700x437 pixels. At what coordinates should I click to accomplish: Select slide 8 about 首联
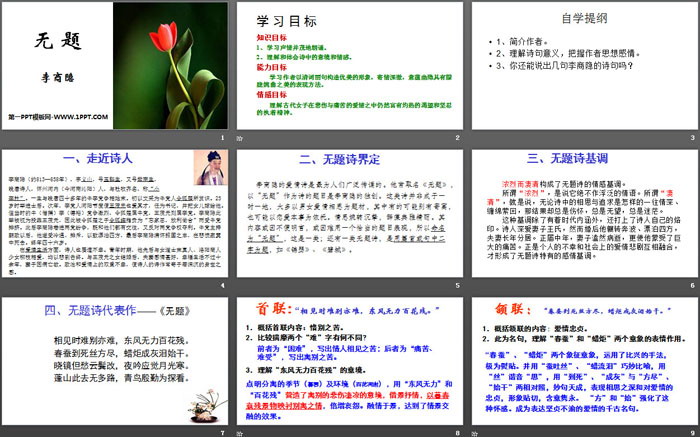(x=350, y=361)
